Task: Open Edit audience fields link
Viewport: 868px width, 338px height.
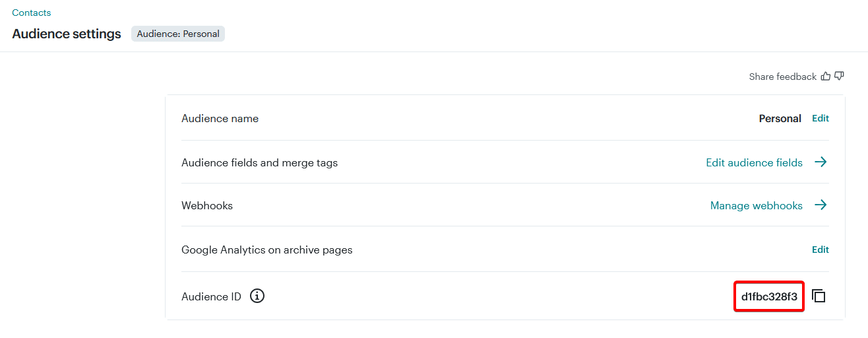Action: coord(754,162)
